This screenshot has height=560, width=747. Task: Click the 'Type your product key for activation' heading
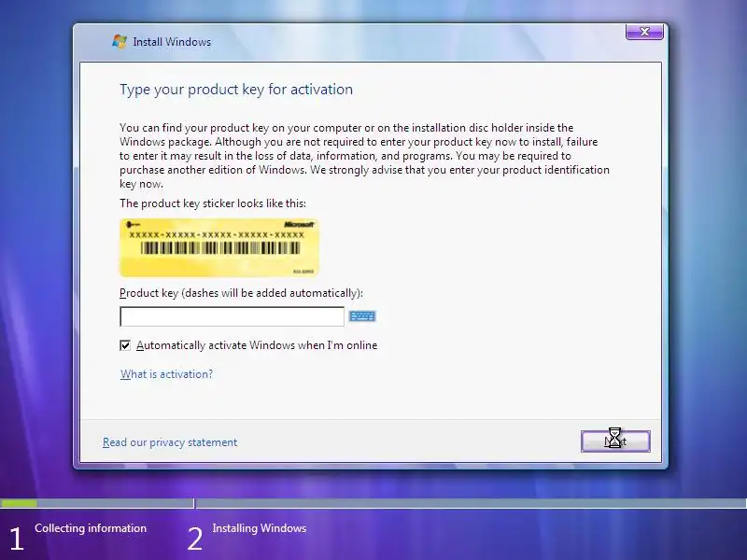(236, 90)
